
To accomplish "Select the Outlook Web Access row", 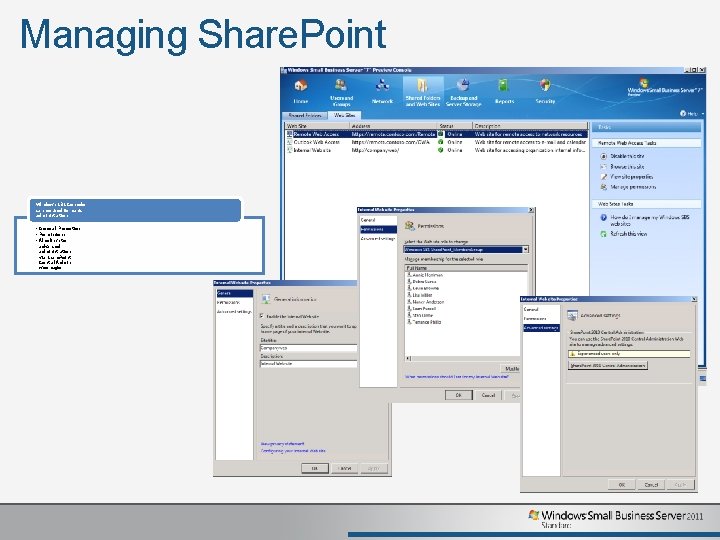I will [436, 142].
